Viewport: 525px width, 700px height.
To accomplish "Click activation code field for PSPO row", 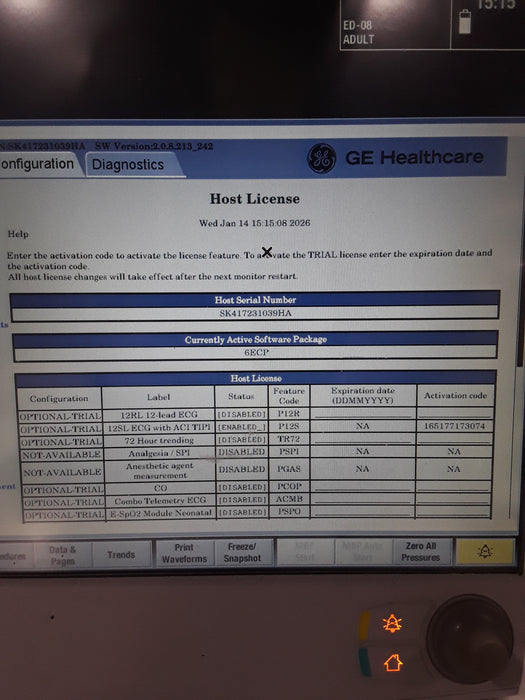I will tap(454, 511).
